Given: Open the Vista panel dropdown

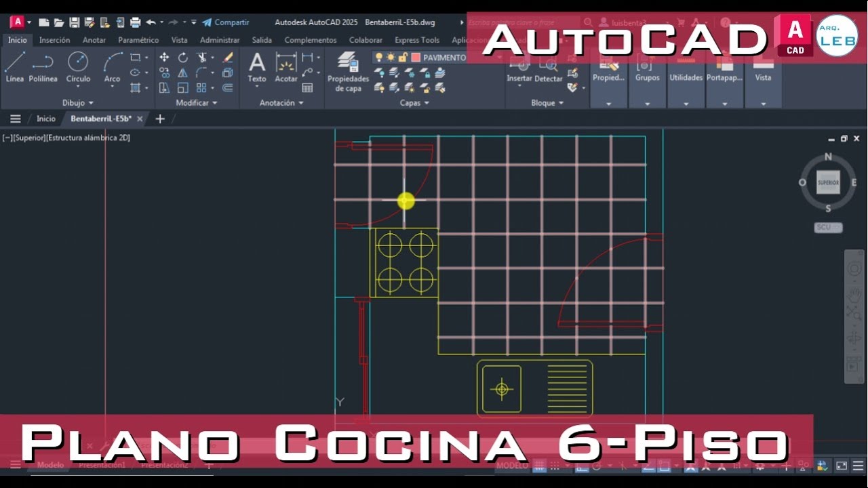Looking at the screenshot, I should click(764, 104).
